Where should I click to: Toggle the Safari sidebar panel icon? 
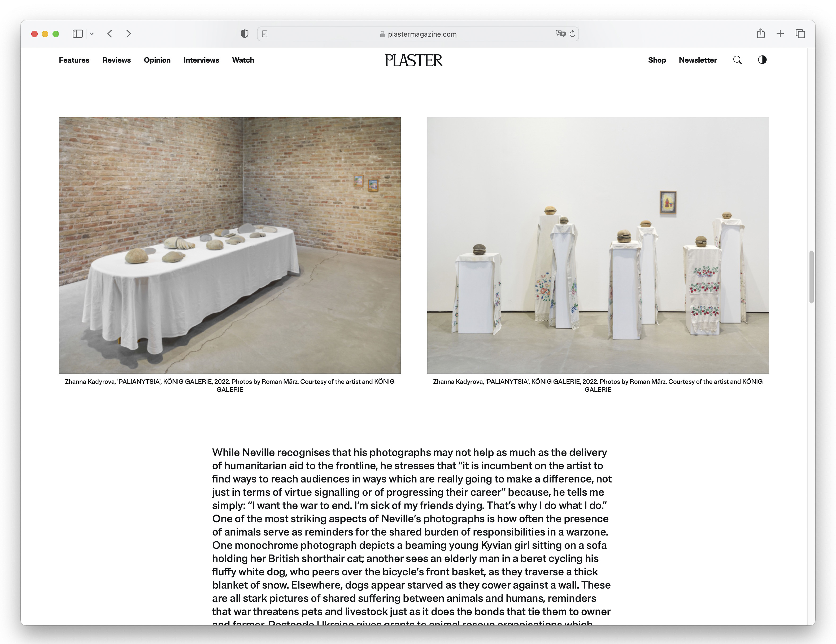[78, 34]
